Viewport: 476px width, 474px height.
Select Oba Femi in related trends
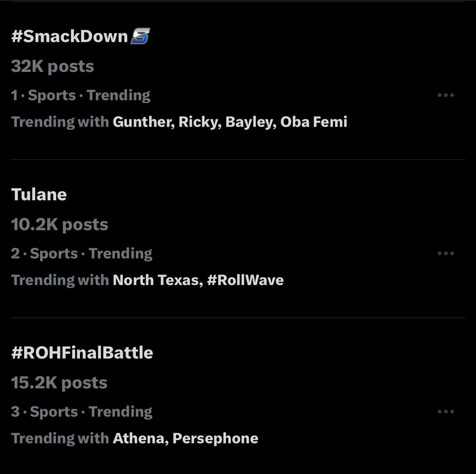coord(314,122)
